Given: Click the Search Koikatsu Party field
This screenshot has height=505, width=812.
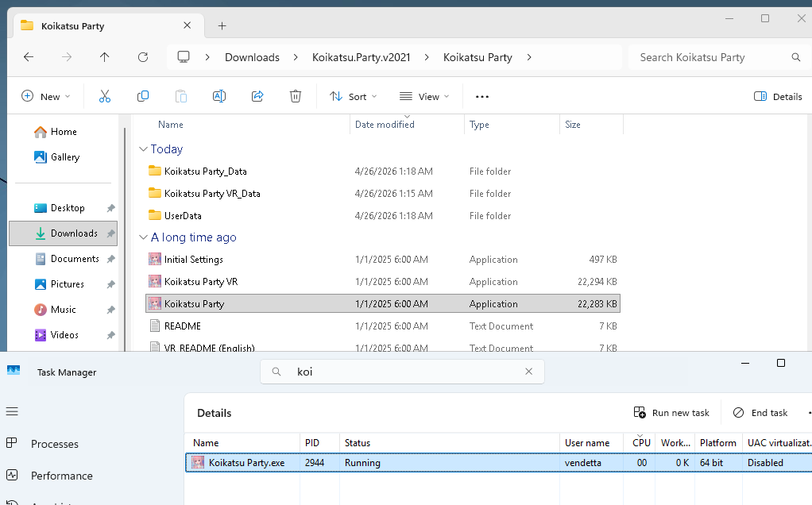Looking at the screenshot, I should pos(711,57).
